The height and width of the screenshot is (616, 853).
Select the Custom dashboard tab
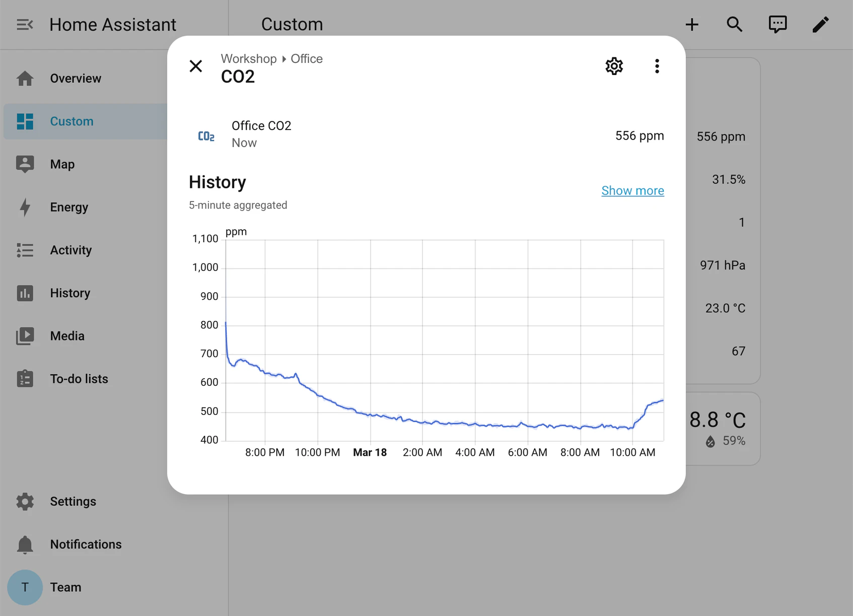click(x=72, y=121)
